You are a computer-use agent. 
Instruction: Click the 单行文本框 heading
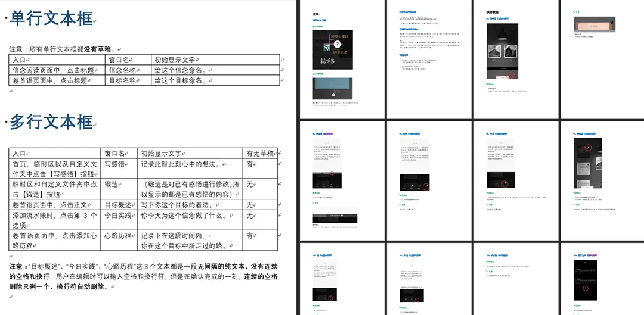[x=51, y=18]
